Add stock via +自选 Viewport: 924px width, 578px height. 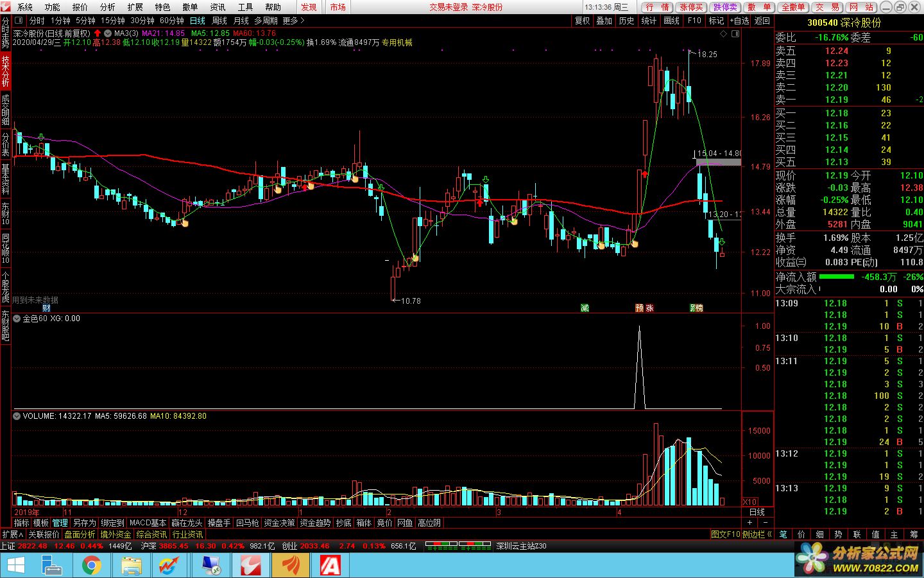739,21
